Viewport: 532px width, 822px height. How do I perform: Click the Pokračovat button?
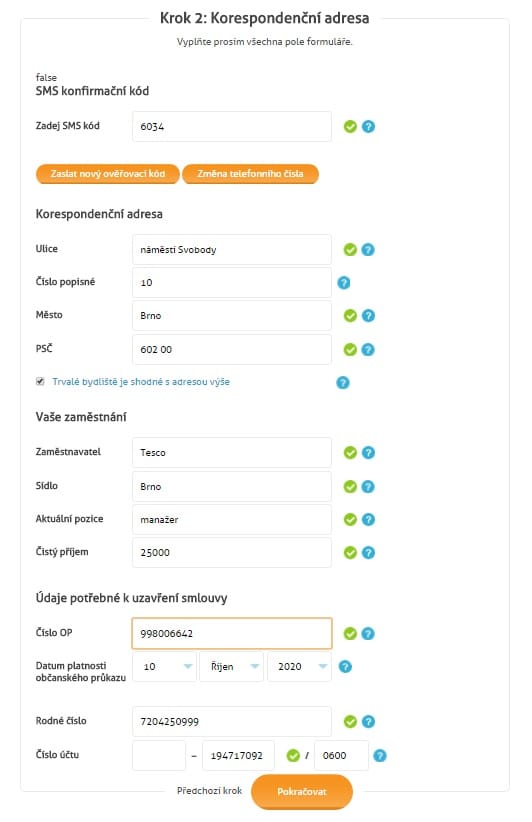(302, 792)
